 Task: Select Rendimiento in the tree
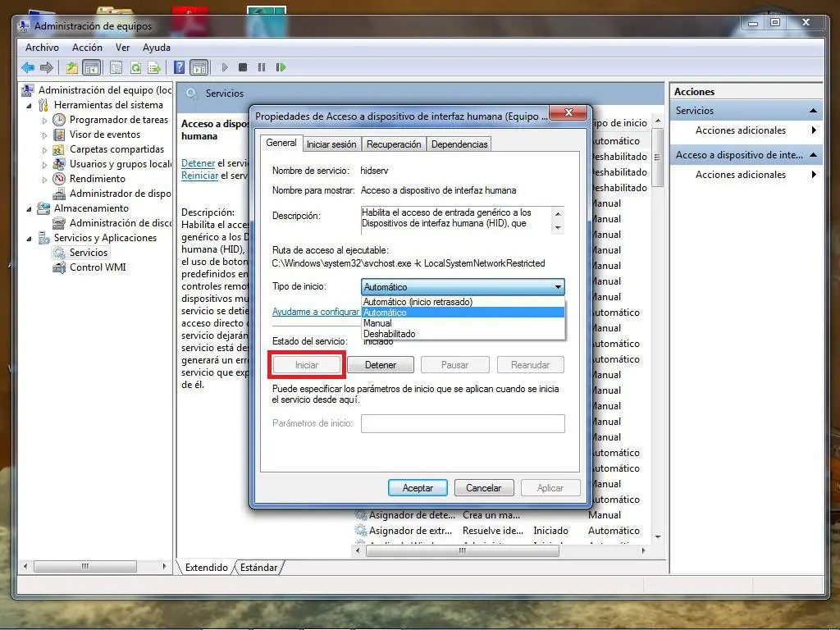(x=97, y=178)
